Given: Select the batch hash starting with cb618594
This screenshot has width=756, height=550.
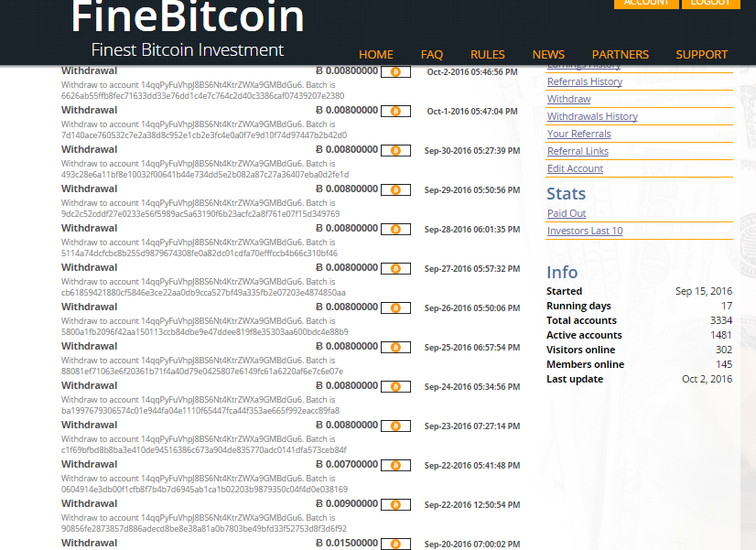Looking at the screenshot, I should pyautogui.click(x=203, y=293).
